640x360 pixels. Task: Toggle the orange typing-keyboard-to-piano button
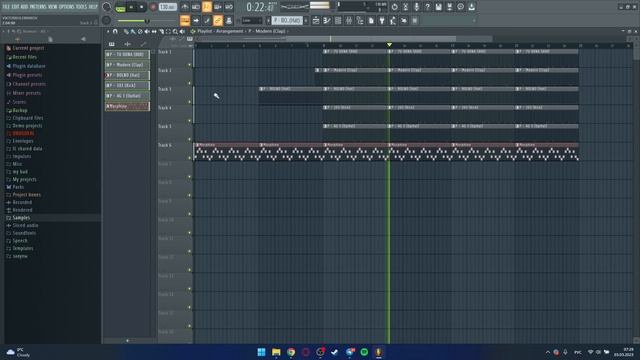tap(185, 20)
